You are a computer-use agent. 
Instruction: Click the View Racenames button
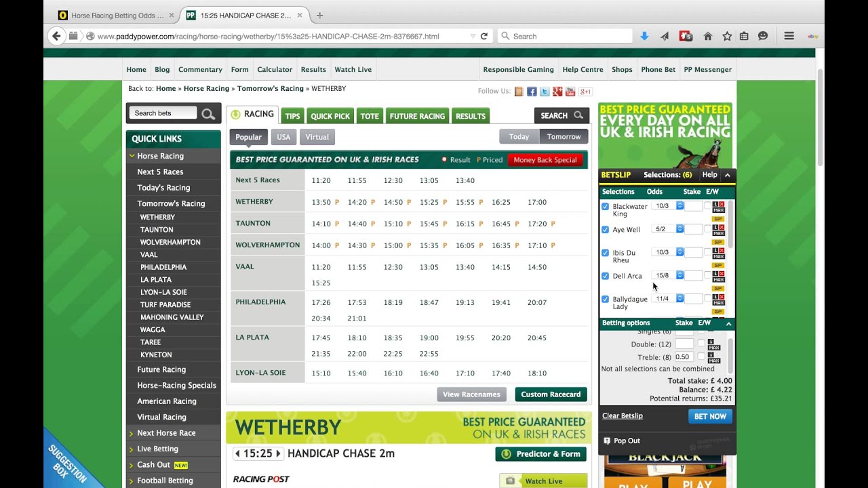tap(471, 394)
